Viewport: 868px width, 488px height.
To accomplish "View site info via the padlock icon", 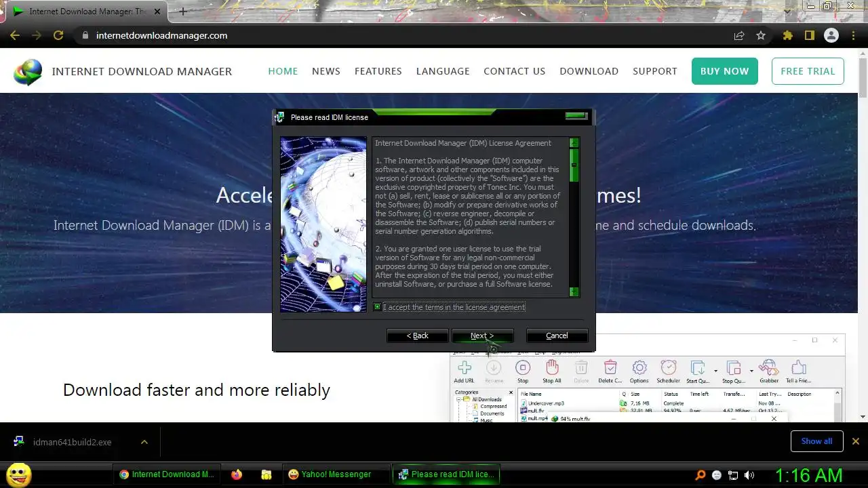I will pos(85,35).
